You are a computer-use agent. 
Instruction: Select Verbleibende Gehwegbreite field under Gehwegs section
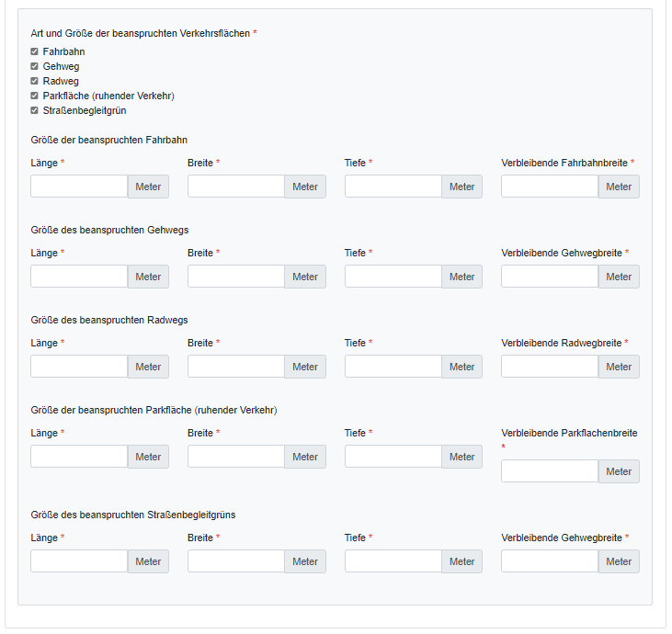pos(550,277)
